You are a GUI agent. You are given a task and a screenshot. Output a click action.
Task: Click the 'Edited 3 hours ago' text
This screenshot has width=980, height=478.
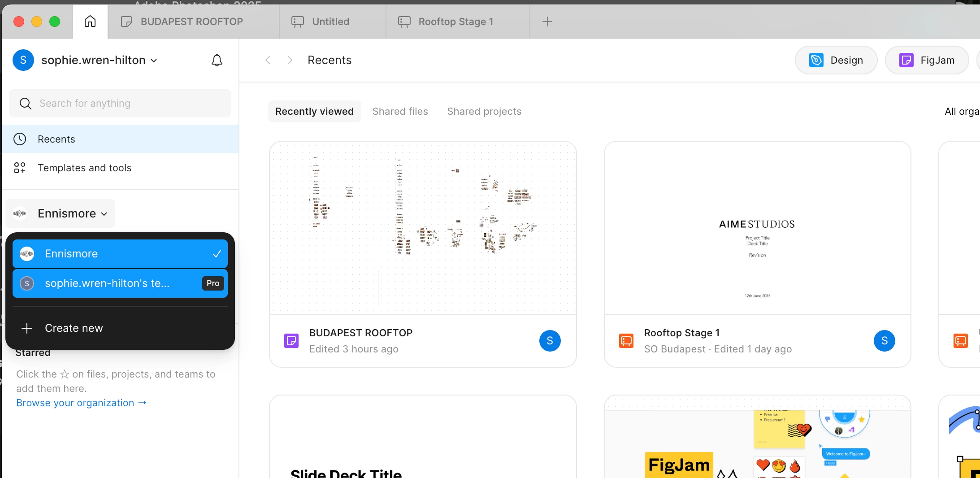[354, 349]
